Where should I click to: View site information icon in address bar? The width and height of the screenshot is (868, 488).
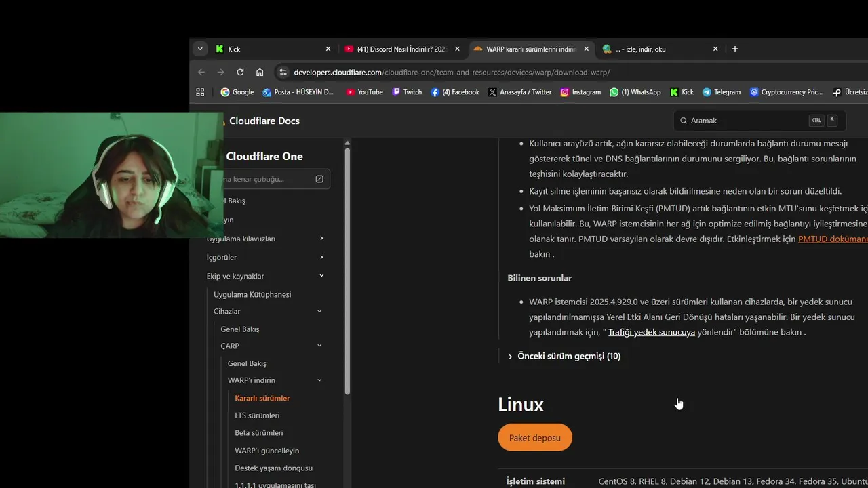click(x=283, y=72)
